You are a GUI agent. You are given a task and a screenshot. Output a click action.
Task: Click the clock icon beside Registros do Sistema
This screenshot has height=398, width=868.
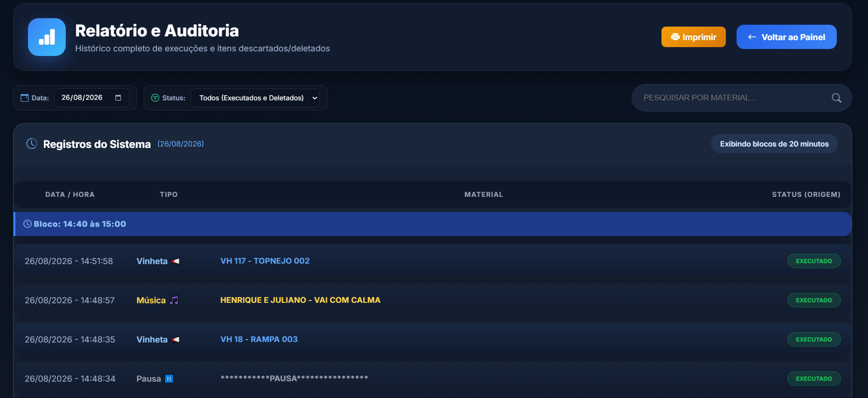(x=32, y=144)
